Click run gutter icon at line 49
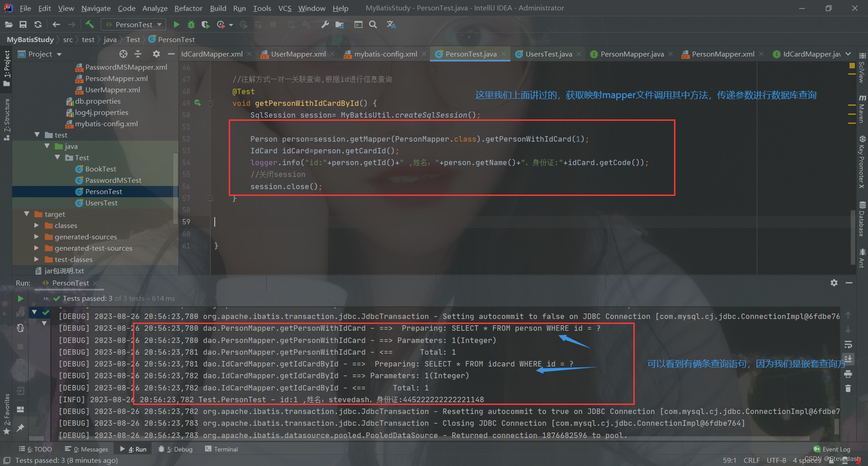 [198, 103]
